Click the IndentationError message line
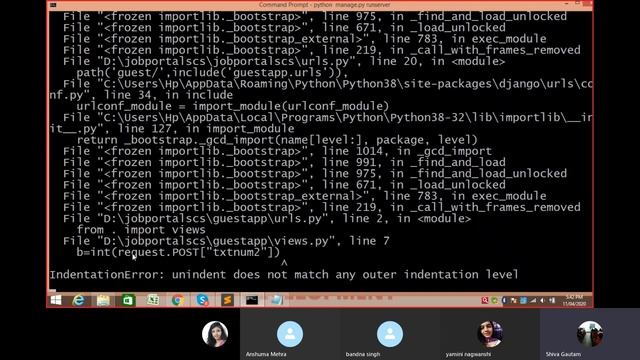640x360 pixels. coord(284,274)
